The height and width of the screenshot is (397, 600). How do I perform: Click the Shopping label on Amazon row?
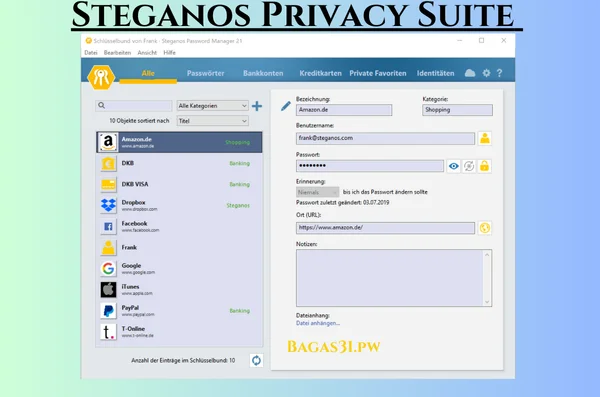238,142
